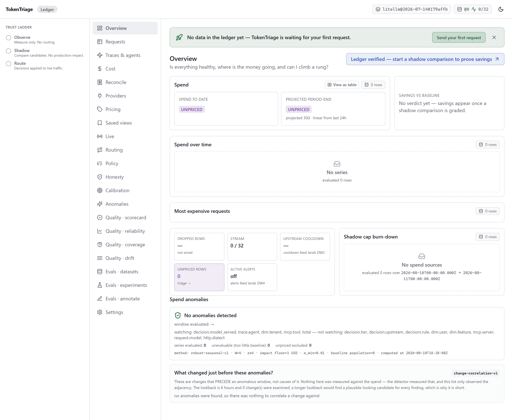Click the Saved views bookmark icon
The height and width of the screenshot is (420, 513).
pyautogui.click(x=100, y=123)
